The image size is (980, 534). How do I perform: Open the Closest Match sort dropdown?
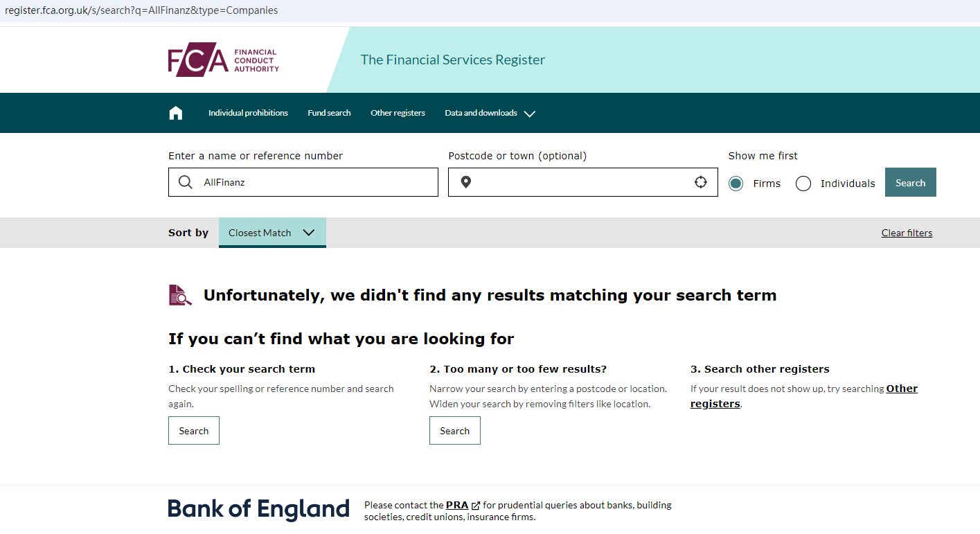[x=272, y=233]
